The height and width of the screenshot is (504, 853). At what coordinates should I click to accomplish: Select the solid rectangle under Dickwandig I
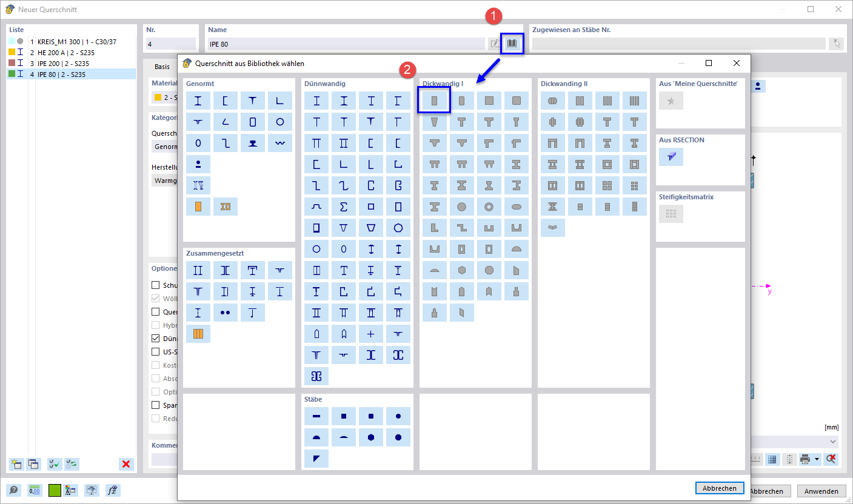pos(435,101)
